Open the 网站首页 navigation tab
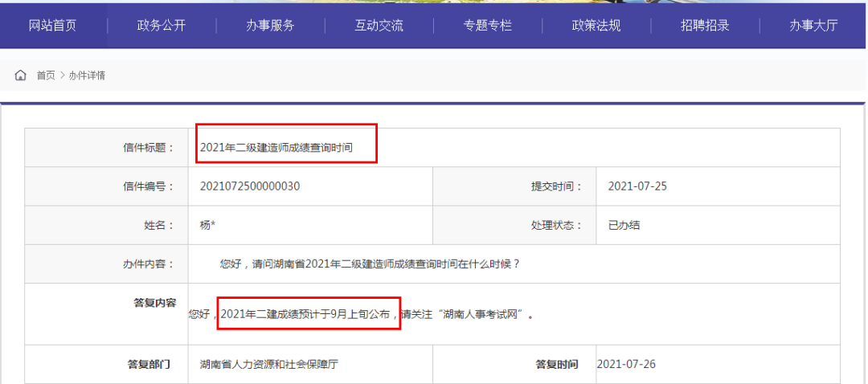Image resolution: width=868 pixels, height=384 pixels. pyautogui.click(x=52, y=25)
